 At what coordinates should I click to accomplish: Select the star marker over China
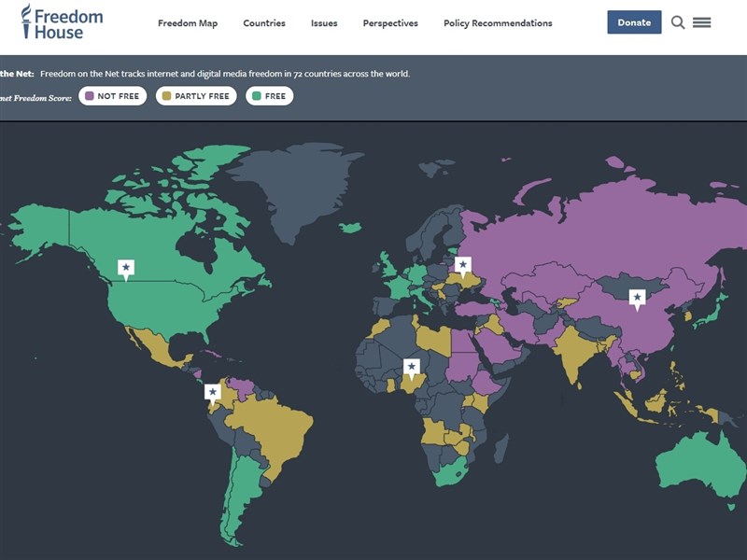click(637, 299)
